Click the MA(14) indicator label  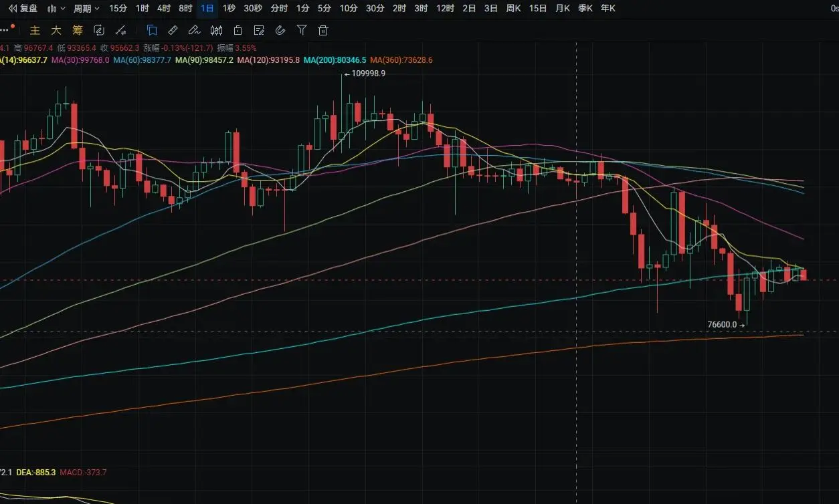point(24,60)
